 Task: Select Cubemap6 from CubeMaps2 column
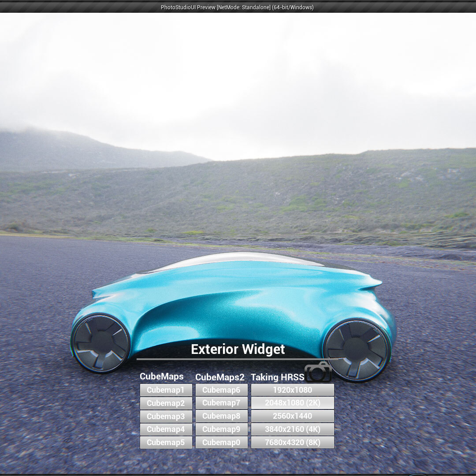[221, 390]
